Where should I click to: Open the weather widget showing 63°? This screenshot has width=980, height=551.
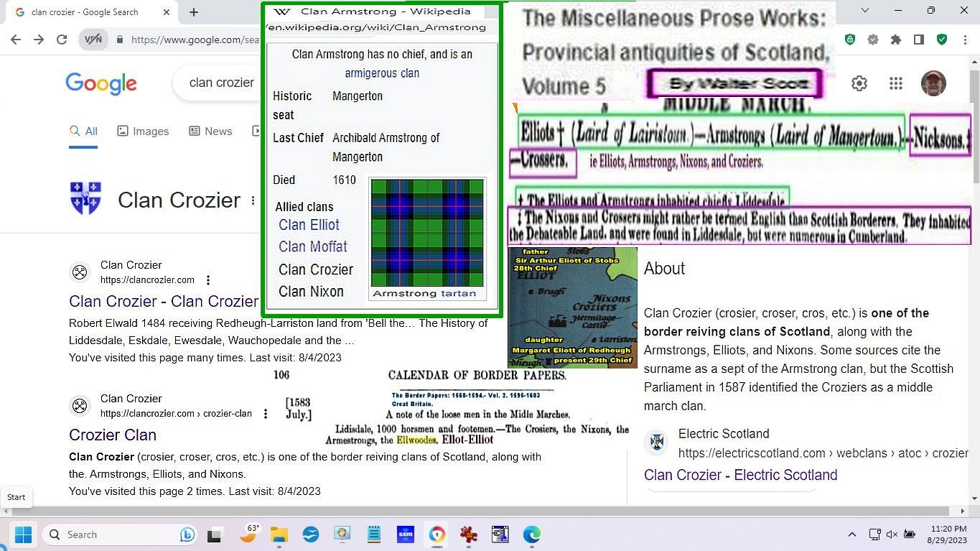[248, 534]
